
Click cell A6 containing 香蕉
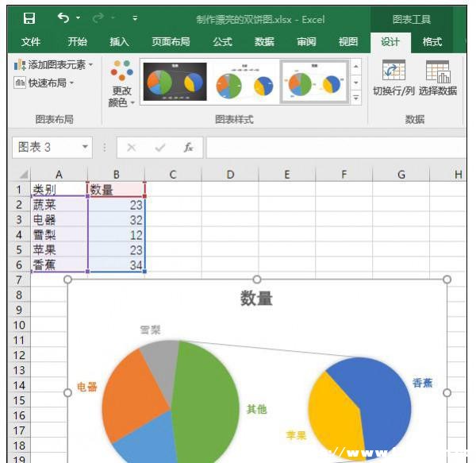point(59,264)
